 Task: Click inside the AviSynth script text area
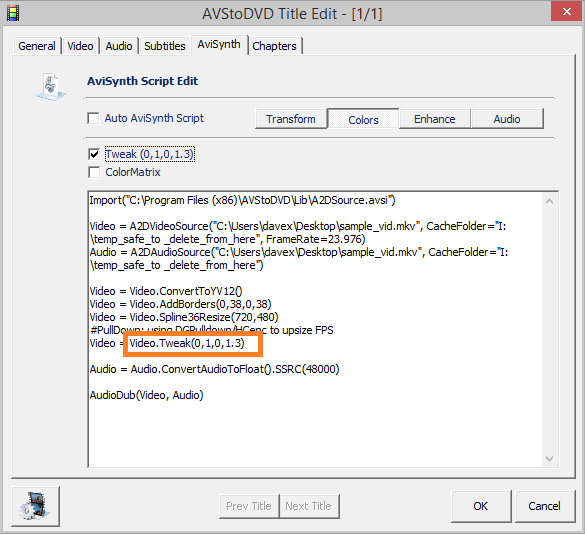[315, 329]
